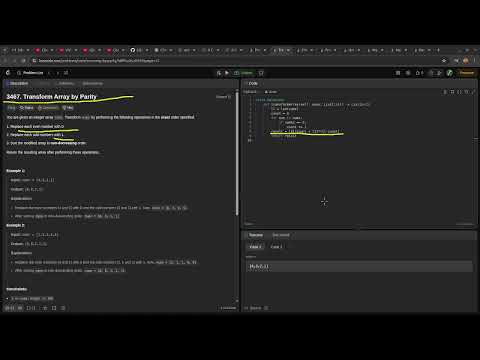Open the streak fire counter
This screenshot has height=360, width=480.
point(419,73)
